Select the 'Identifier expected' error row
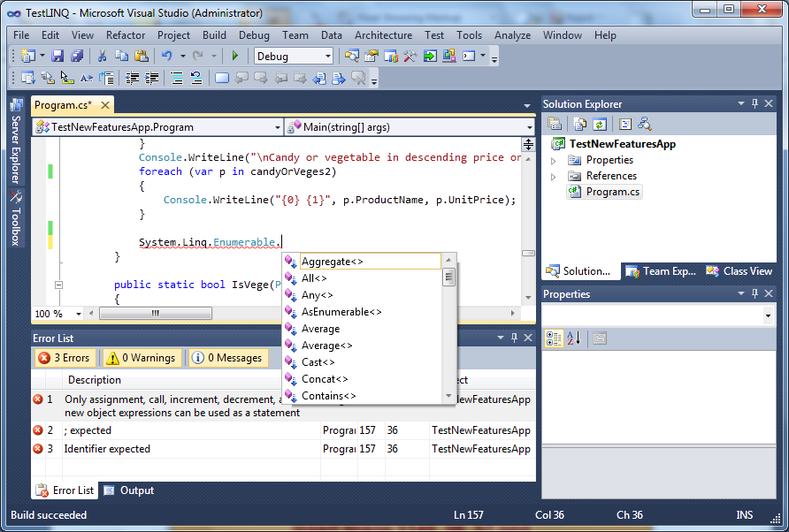789x532 pixels. [283, 449]
